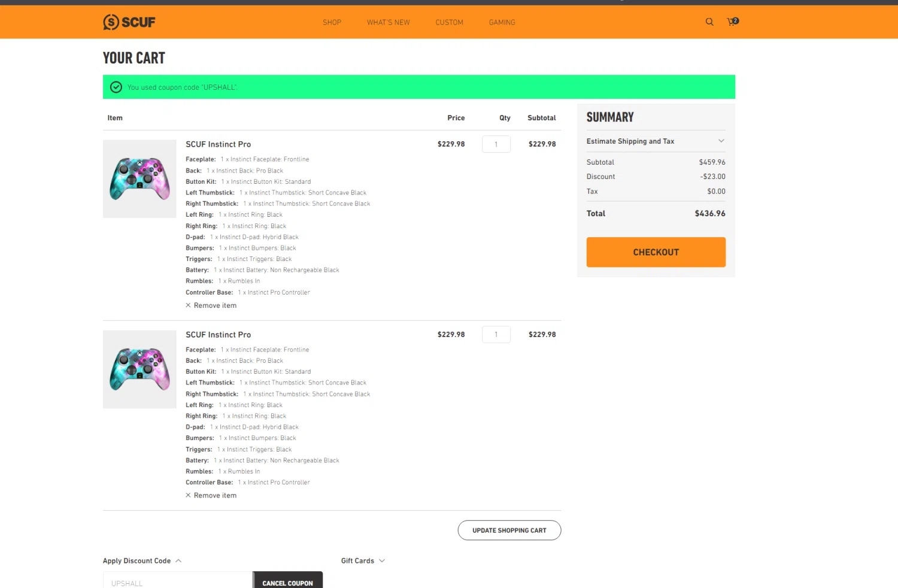Open the GAMING menu
This screenshot has width=898, height=588.
(502, 22)
